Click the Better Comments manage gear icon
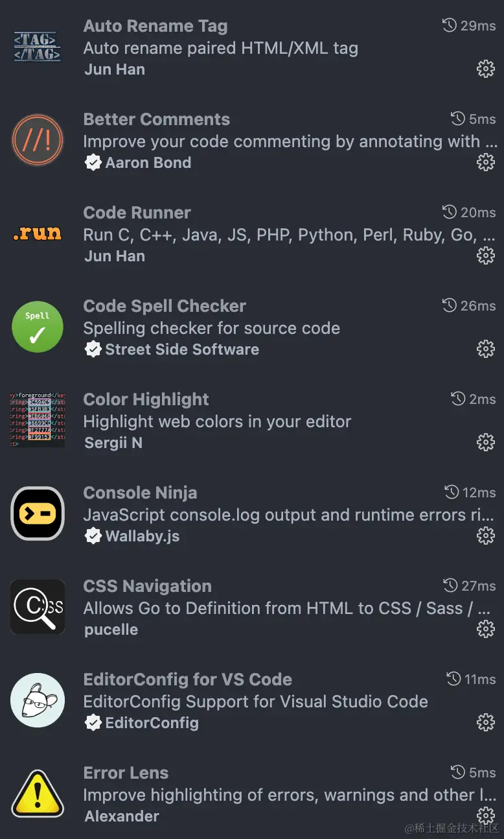The height and width of the screenshot is (839, 504). [485, 162]
